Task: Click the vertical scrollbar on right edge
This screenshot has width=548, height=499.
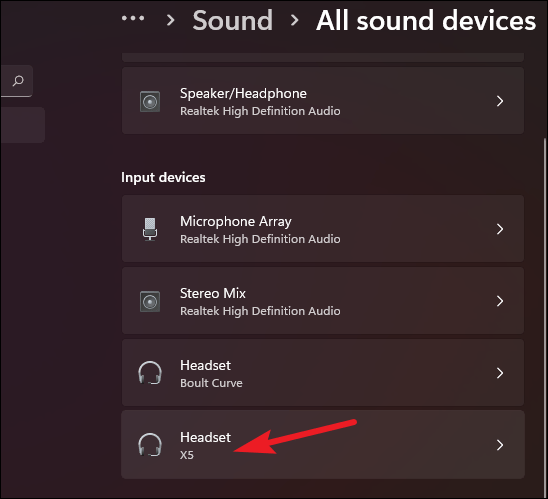Action: (x=545, y=314)
